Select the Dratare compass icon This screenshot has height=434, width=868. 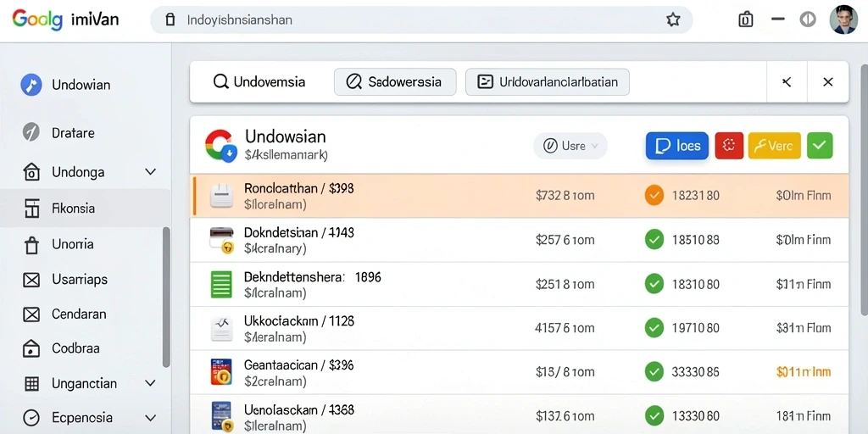pos(31,132)
